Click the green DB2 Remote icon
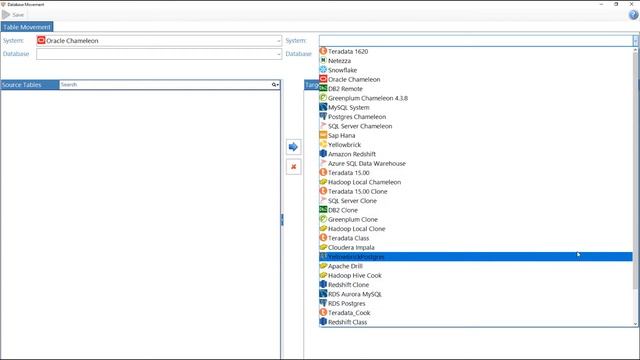The width and height of the screenshot is (640, 360). 323,89
